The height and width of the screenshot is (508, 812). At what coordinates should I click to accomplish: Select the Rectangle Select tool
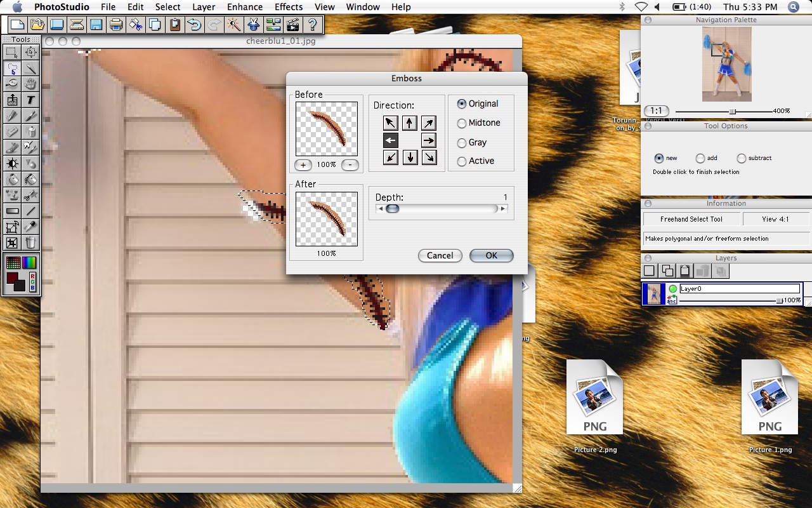(x=12, y=52)
